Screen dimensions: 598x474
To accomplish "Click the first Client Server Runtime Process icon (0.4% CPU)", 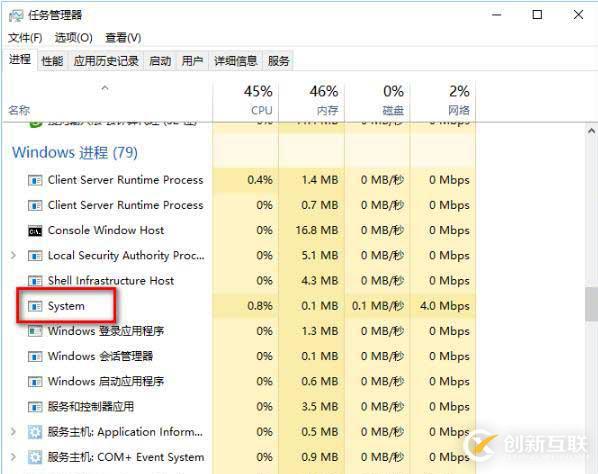I will [35, 180].
